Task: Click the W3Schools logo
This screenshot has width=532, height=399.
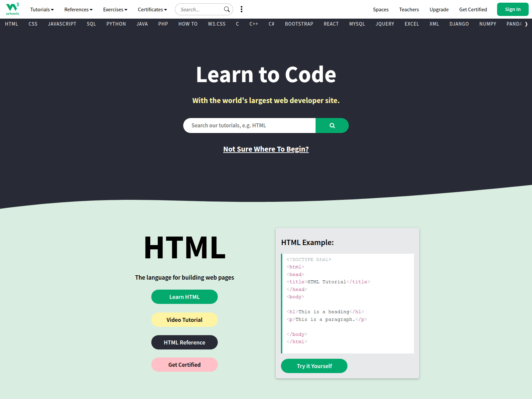Action: (x=13, y=9)
